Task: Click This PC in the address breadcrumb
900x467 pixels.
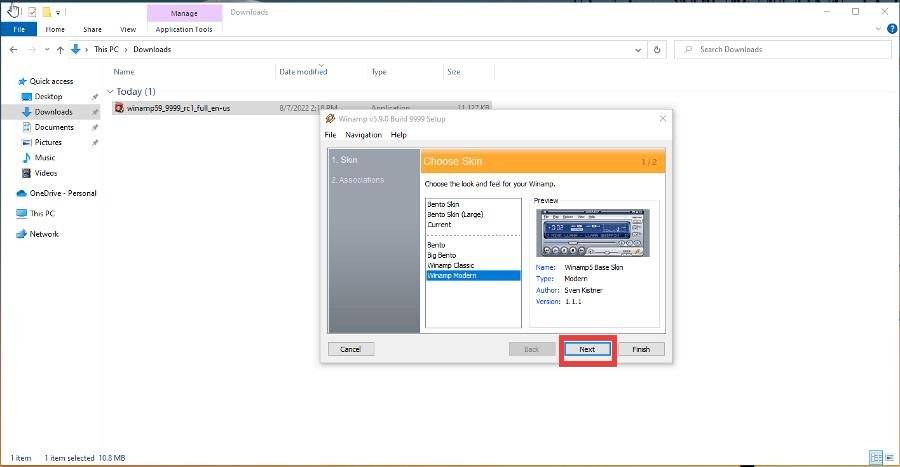Action: pyautogui.click(x=106, y=49)
